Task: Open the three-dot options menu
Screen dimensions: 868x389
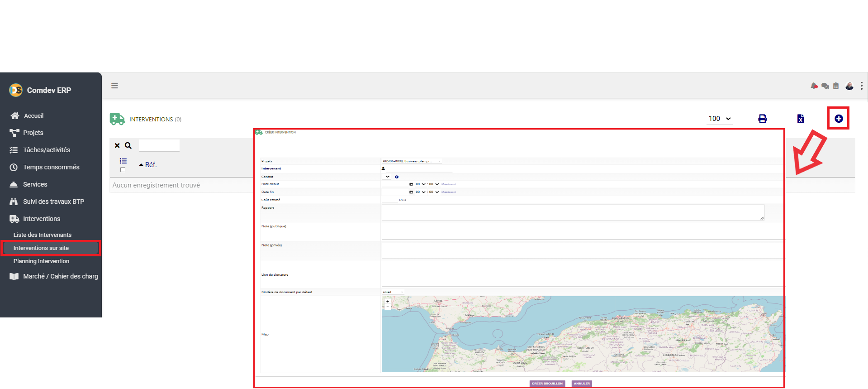Action: click(862, 86)
